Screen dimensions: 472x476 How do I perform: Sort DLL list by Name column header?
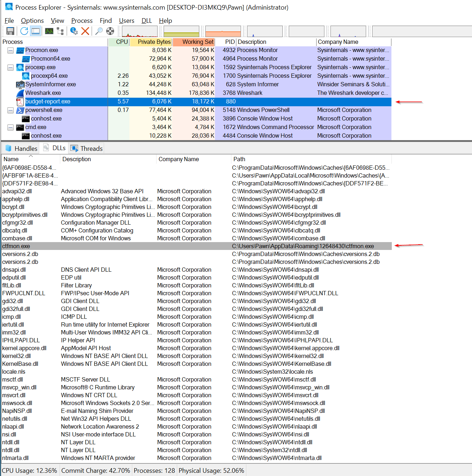pos(31,159)
